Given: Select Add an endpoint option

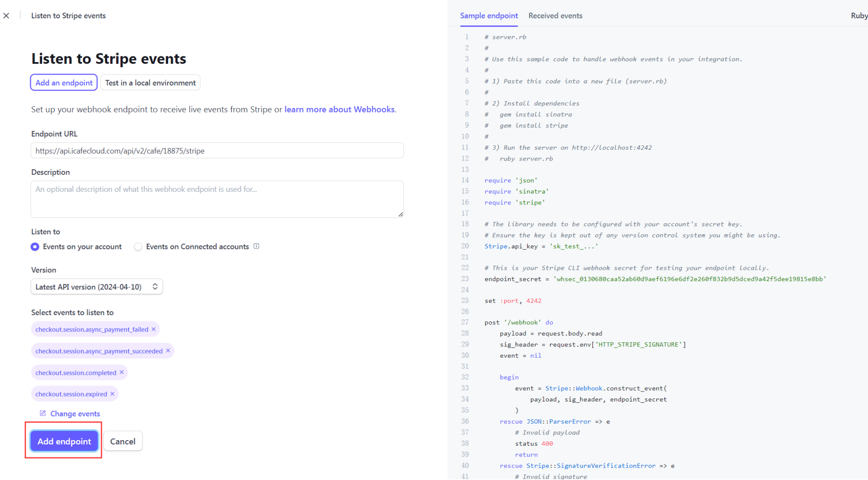Looking at the screenshot, I should click(x=64, y=82).
